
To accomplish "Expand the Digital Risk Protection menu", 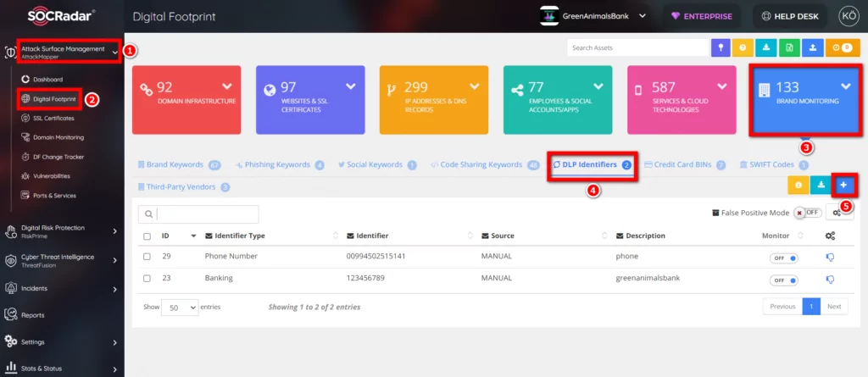I will tap(62, 230).
